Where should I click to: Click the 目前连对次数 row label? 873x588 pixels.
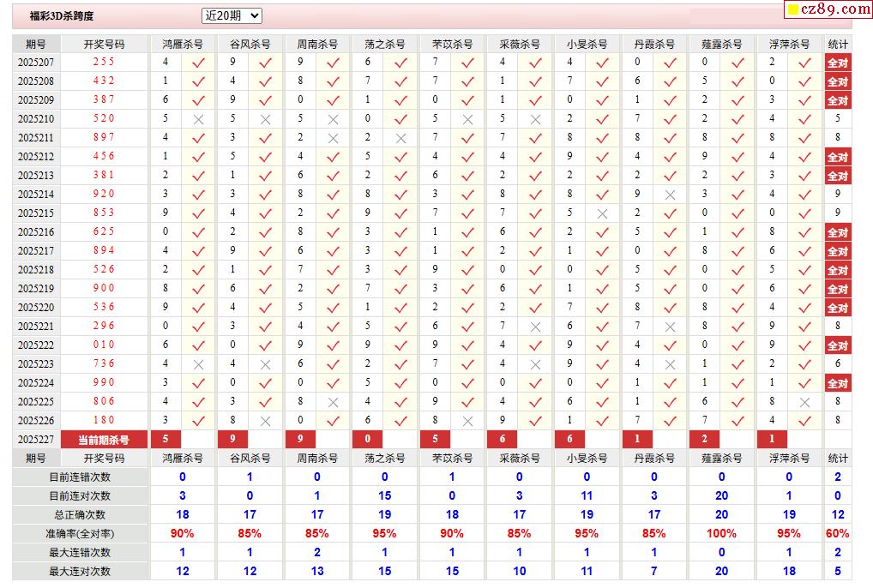(80, 496)
